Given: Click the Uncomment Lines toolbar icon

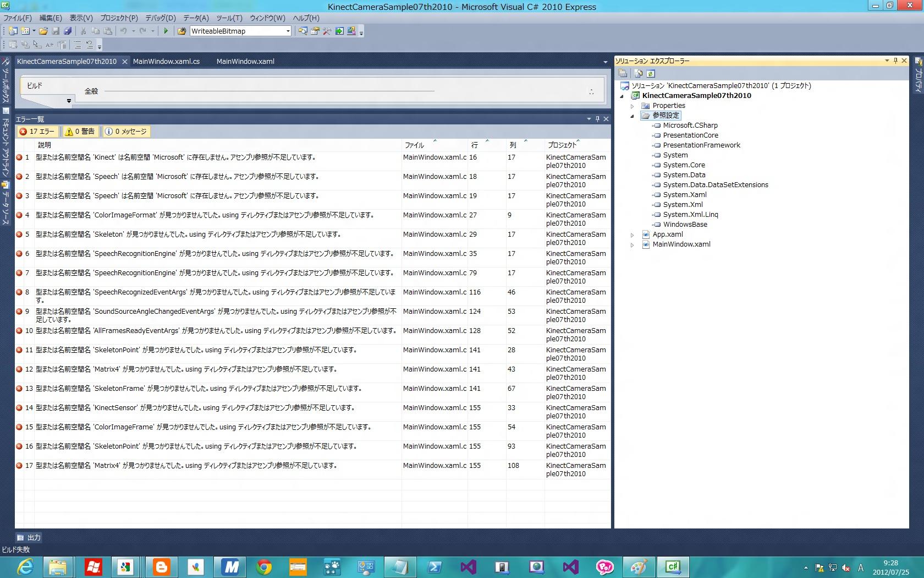Looking at the screenshot, I should point(90,45).
